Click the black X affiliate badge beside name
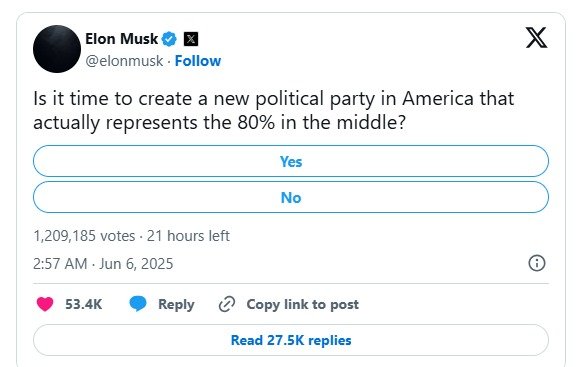Viewport: 582px width, 367px height. pos(191,39)
